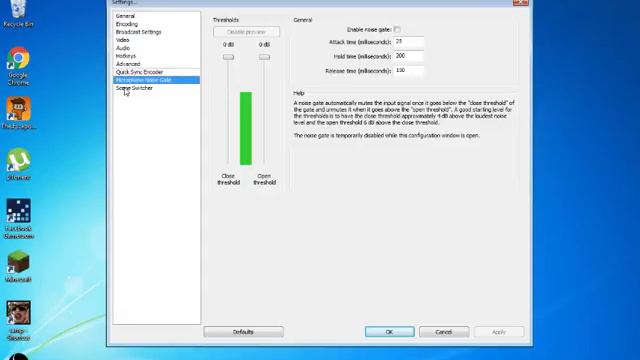Viewport: 640px width, 360px height.
Task: Open the uTorrent desktop shortcut
Action: pos(18,164)
